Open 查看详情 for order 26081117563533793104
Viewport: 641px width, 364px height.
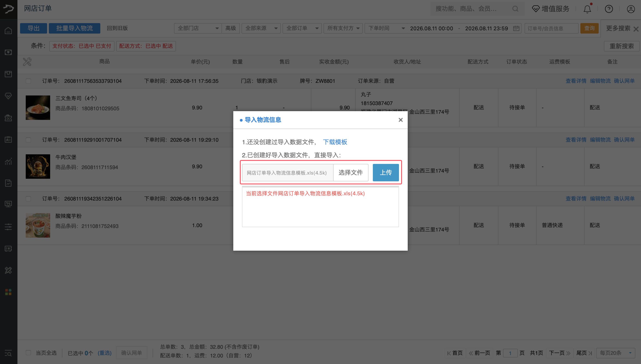[x=576, y=81]
